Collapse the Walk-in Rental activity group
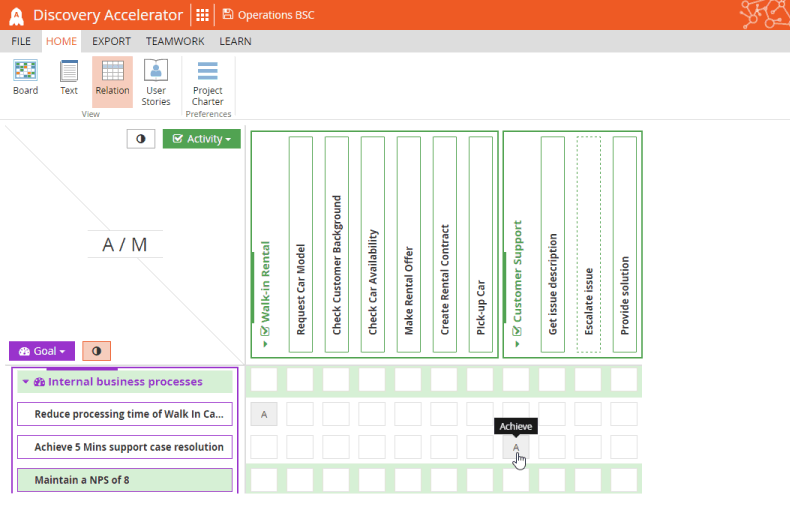Viewport: 790px width, 515px height. coord(266,344)
